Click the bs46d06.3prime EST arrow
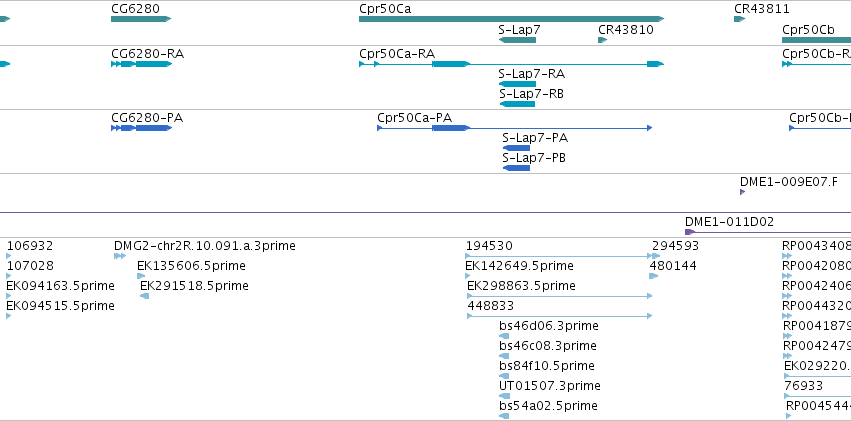Viewport: 851px width, 421px height. tap(504, 336)
